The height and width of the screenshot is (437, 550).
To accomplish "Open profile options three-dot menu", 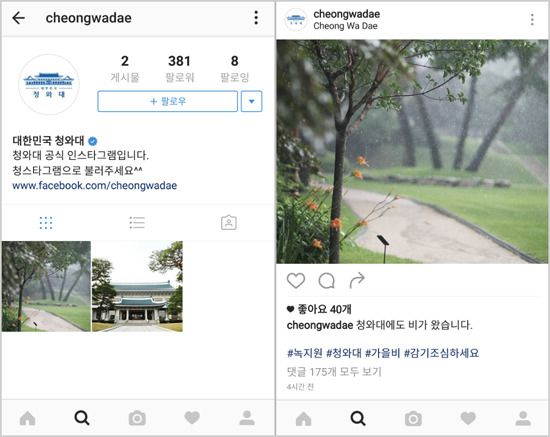I will 256,18.
